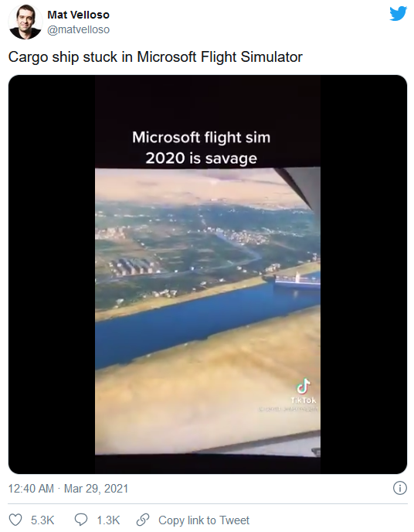Screen dimensions: 414x532
Task: Click the tweet text about cargo ship
Action: point(155,56)
